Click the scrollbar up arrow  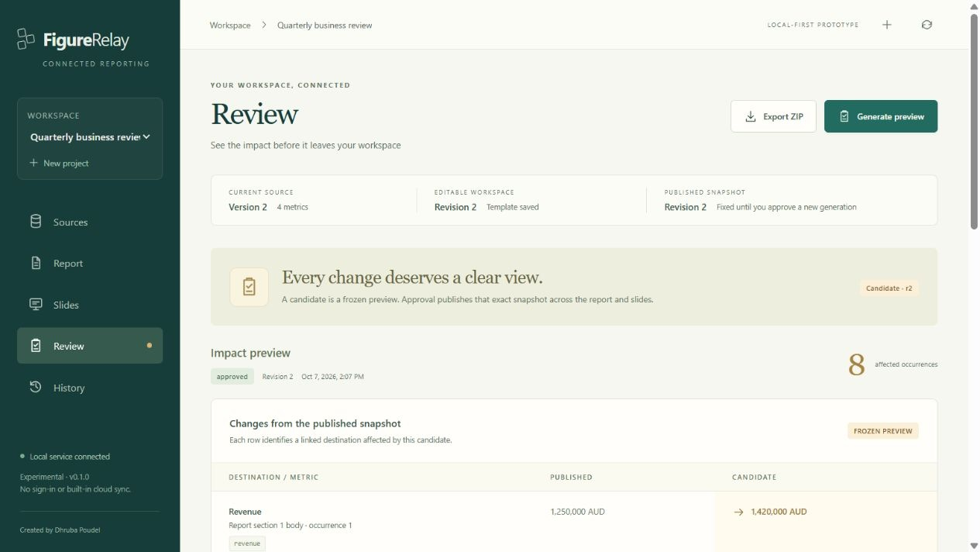(x=975, y=5)
